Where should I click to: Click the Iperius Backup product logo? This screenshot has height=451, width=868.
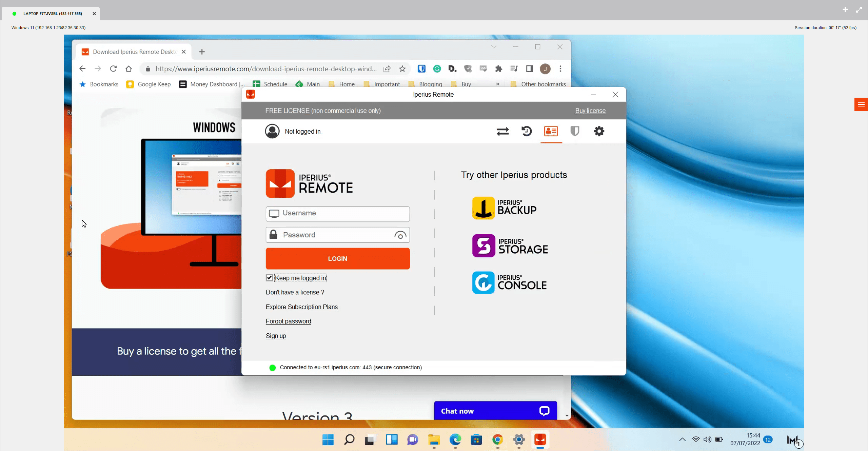point(504,208)
